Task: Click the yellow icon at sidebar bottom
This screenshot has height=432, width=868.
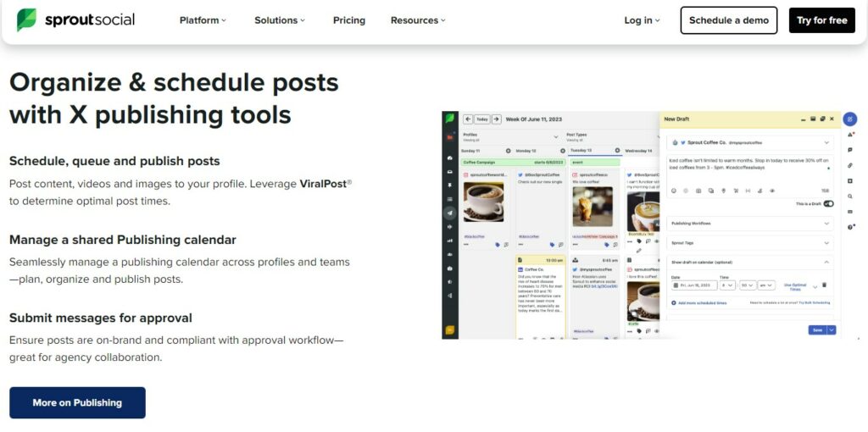Action: point(450,330)
